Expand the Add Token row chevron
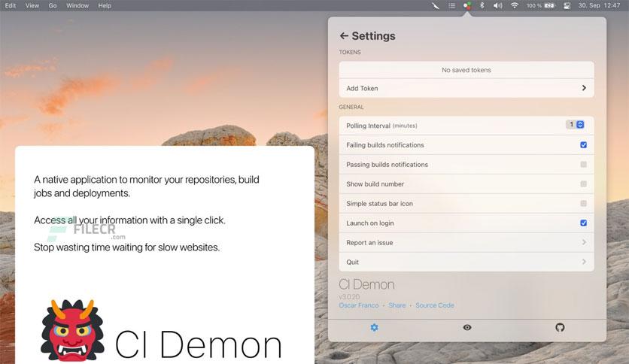 pos(584,88)
